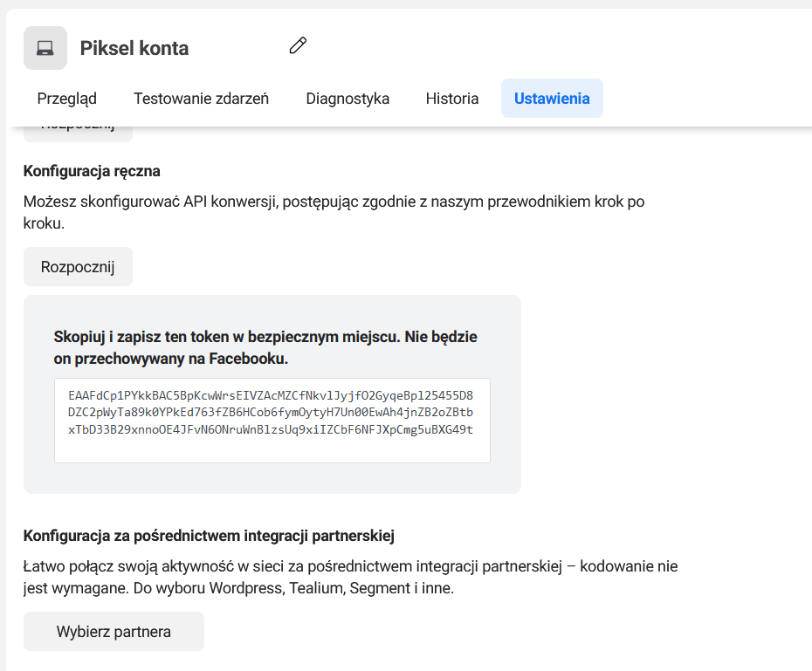Click the Konfiguracja ręczna heading
The width and height of the screenshot is (812, 671).
(92, 171)
